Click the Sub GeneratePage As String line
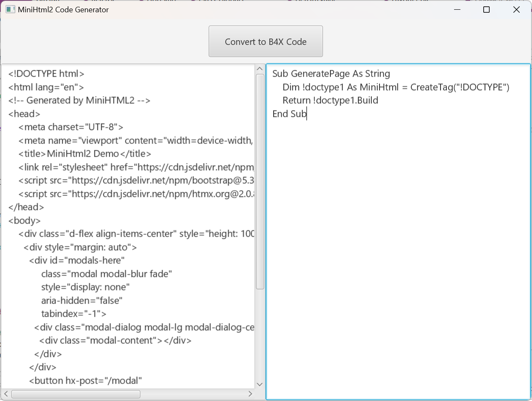Viewport: 532px width, 401px height. pos(331,74)
